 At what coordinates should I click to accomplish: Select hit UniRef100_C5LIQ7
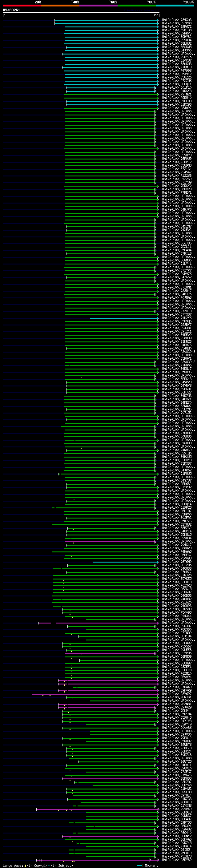click(176, 511)
